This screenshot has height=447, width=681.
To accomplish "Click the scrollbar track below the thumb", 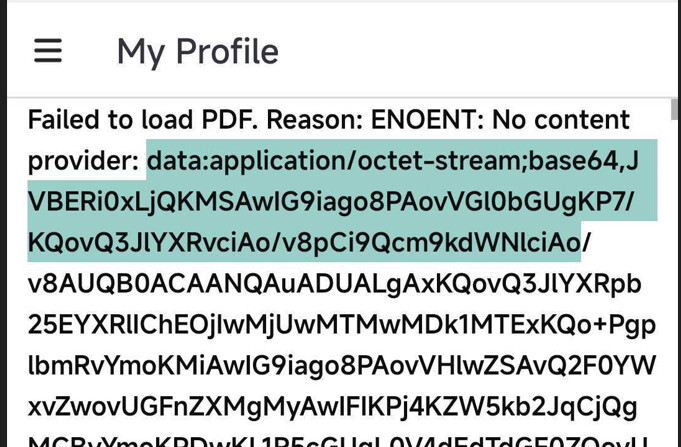I will 675,282.
